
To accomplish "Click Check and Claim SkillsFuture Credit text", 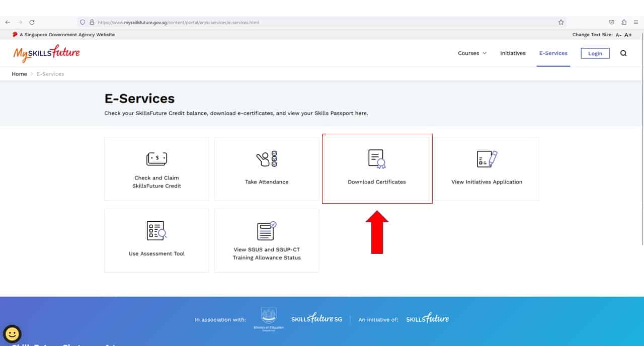I will tap(157, 182).
